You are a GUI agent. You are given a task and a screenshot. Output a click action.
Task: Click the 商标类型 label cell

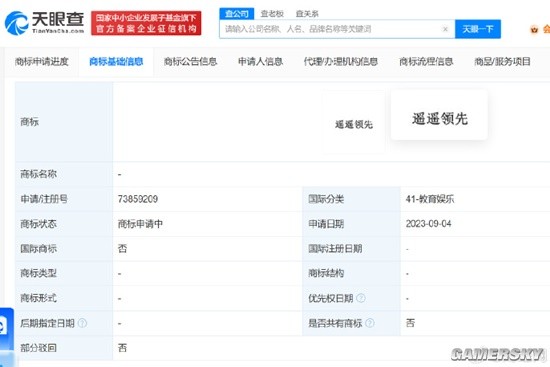pyautogui.click(x=64, y=273)
